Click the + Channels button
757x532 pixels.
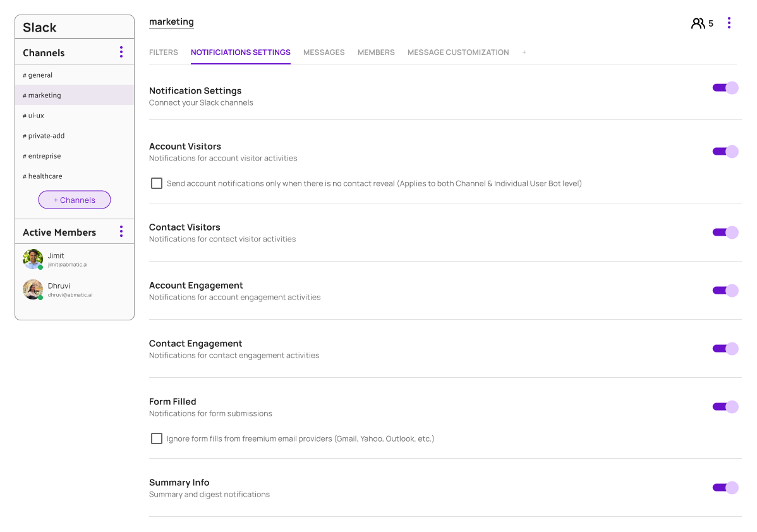click(x=75, y=200)
